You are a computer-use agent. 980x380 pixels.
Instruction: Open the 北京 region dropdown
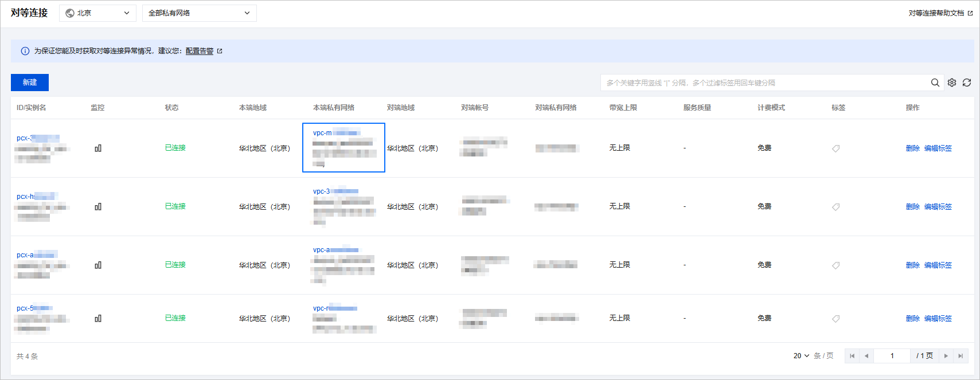point(97,13)
